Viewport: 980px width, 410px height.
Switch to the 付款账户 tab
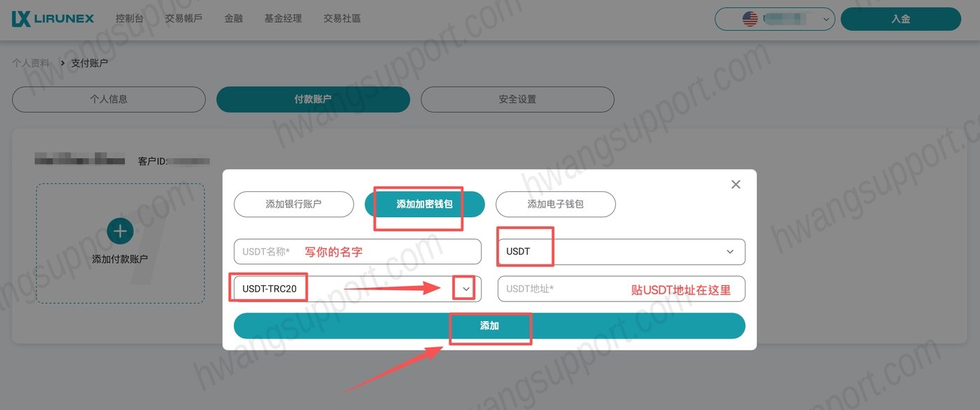click(x=313, y=100)
